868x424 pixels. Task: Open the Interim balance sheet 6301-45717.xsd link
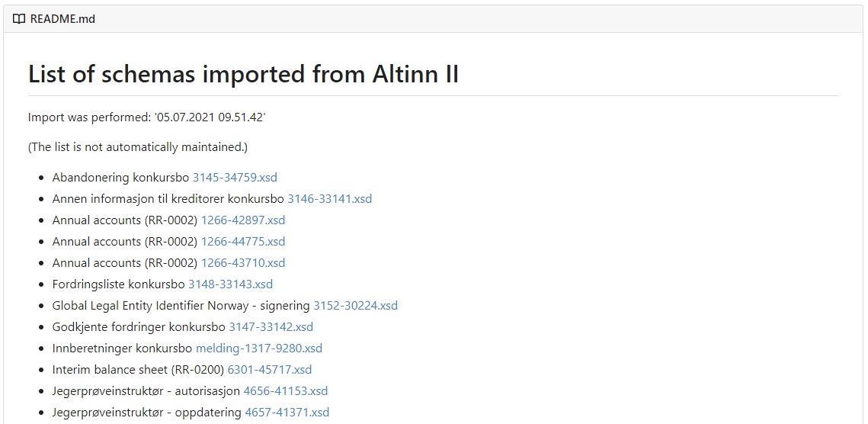point(270,370)
